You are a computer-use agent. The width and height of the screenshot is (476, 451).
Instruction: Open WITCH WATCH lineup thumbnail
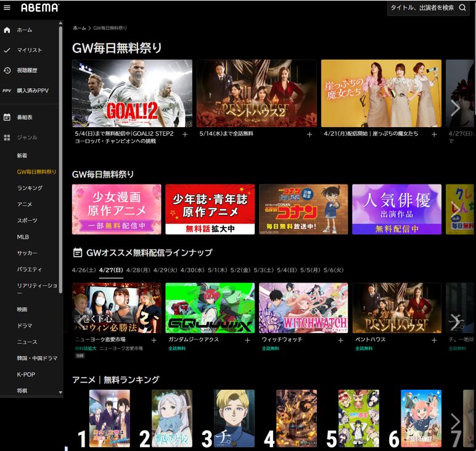303,308
